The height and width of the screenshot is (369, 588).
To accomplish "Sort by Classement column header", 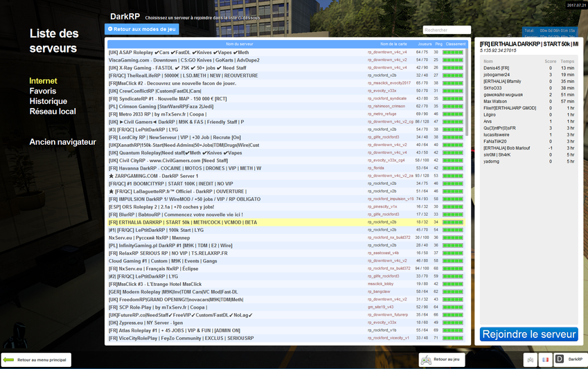I will (x=456, y=44).
